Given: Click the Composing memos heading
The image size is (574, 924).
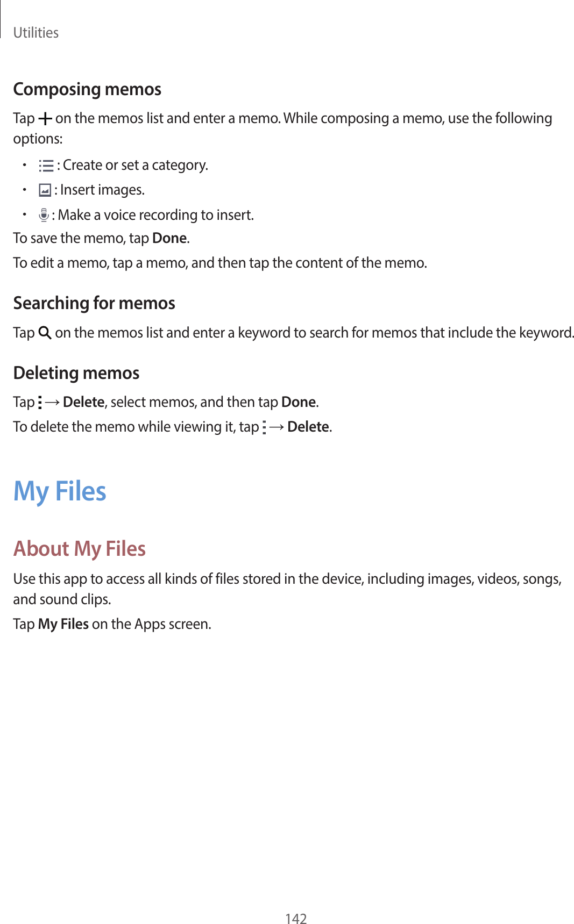Looking at the screenshot, I should pyautogui.click(x=87, y=89).
